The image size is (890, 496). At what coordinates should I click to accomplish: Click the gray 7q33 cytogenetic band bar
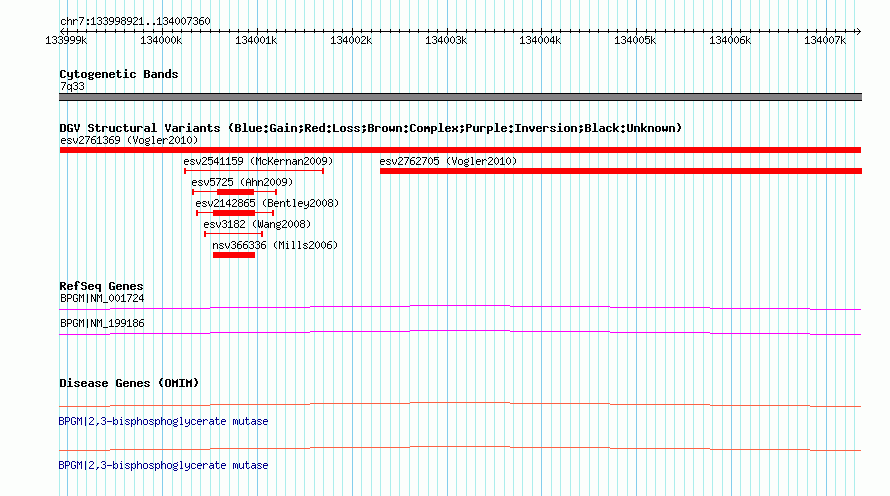point(460,97)
